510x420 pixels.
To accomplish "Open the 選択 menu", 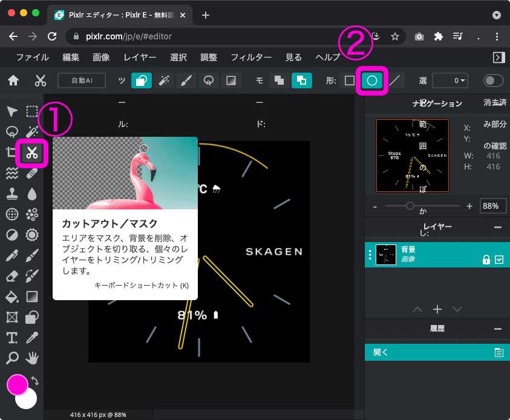I will coord(178,57).
